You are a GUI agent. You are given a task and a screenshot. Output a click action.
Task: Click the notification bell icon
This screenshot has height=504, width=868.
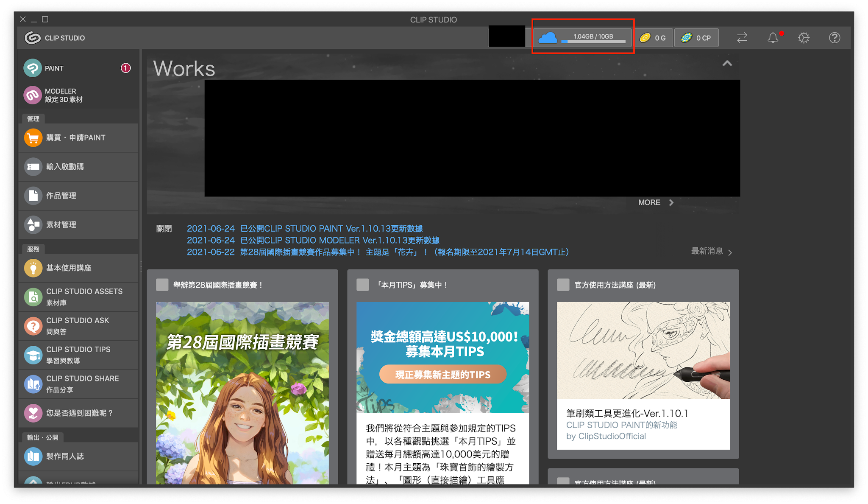(x=773, y=38)
